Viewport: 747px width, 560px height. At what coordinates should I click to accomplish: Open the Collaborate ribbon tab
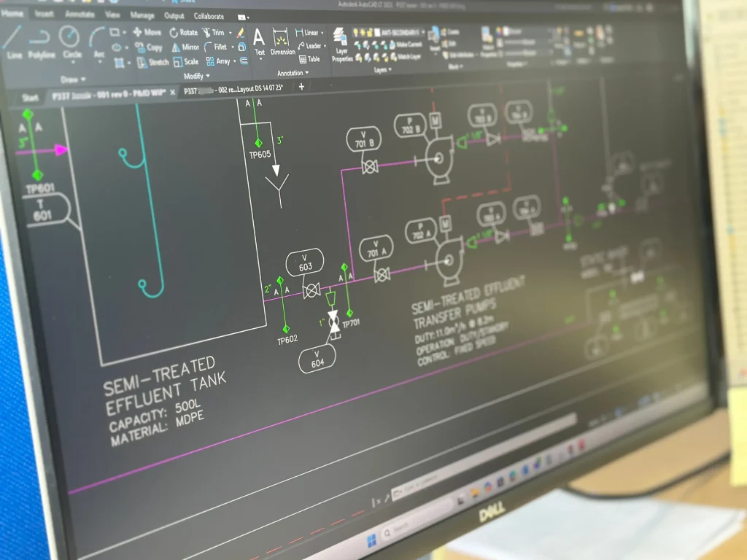click(x=209, y=16)
